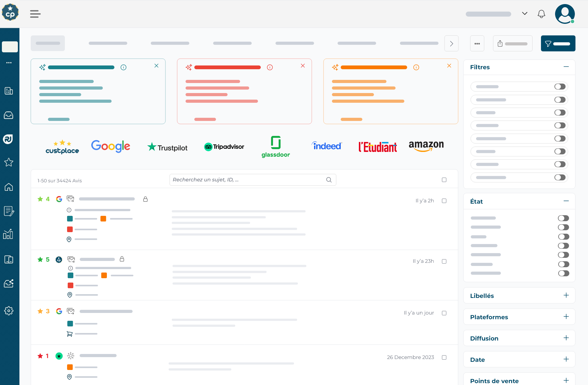Screen dimensions: 588x385
Task: Open the notes and pencil icon in the sidebar
Action: [x=9, y=211]
